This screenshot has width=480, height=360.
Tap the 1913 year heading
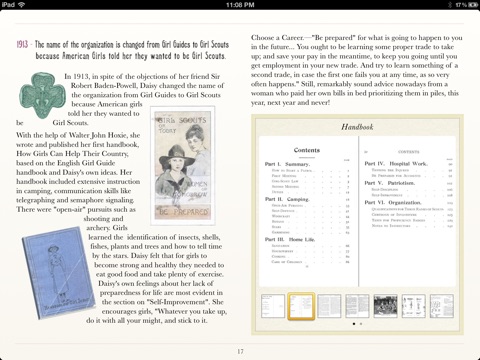(x=22, y=44)
